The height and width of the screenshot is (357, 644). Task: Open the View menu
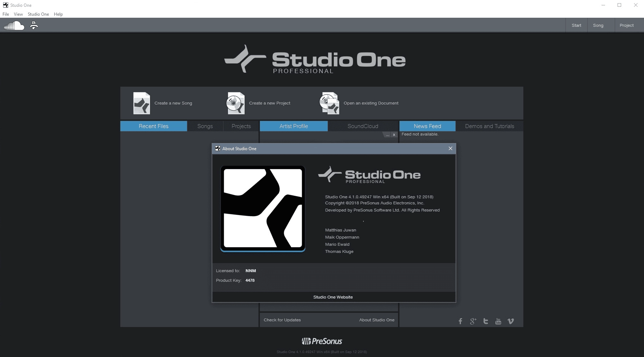click(x=18, y=14)
